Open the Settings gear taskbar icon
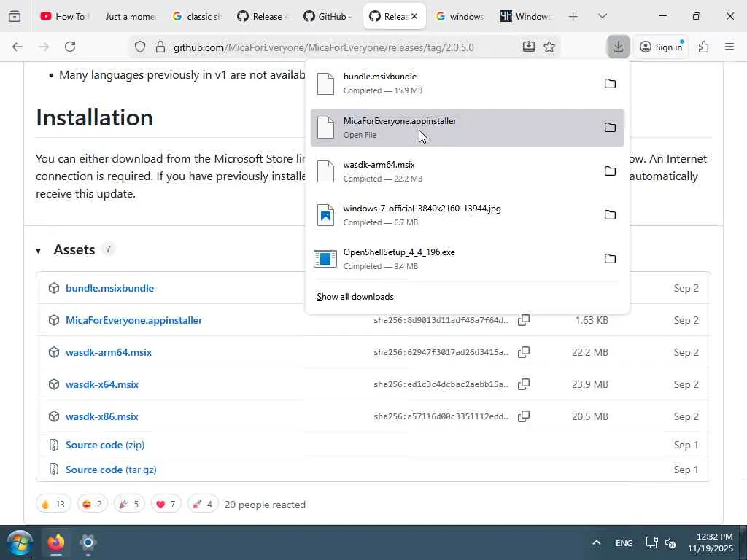Image resolution: width=747 pixels, height=560 pixels. click(x=88, y=542)
